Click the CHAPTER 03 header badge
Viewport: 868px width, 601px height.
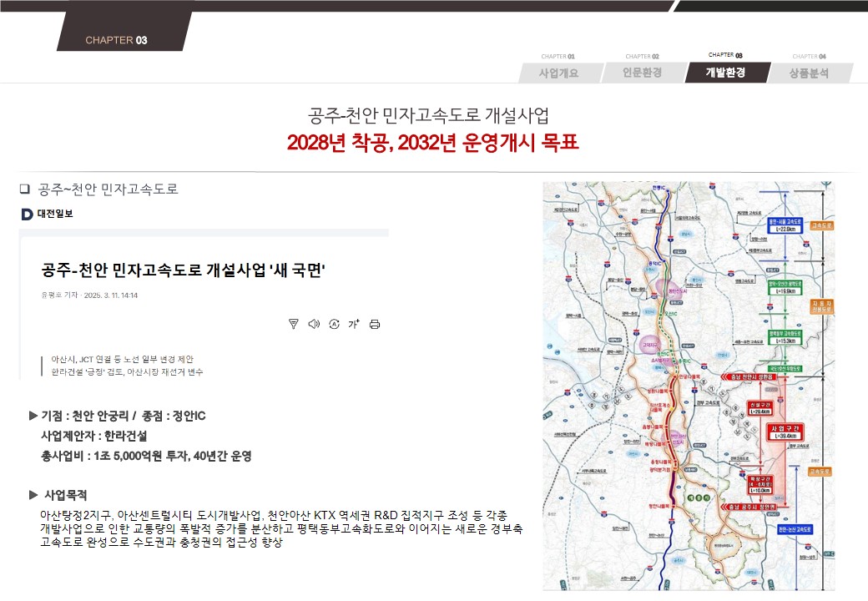[124, 32]
